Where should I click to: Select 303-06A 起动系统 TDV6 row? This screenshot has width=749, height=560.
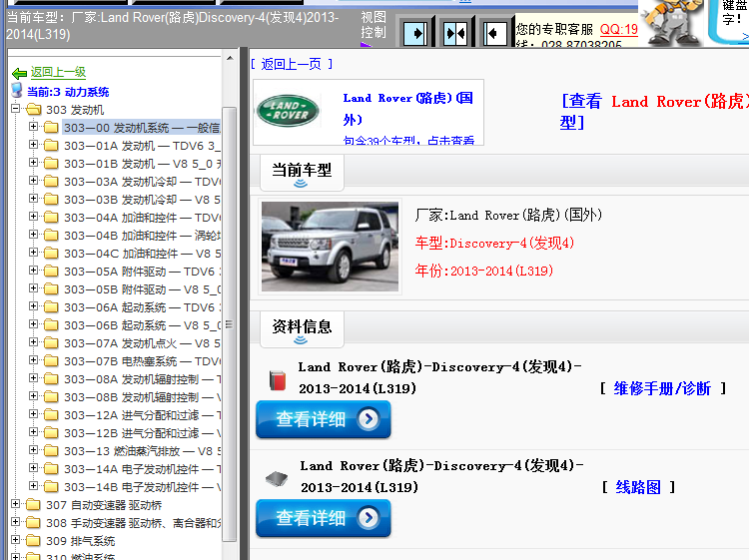click(x=142, y=307)
